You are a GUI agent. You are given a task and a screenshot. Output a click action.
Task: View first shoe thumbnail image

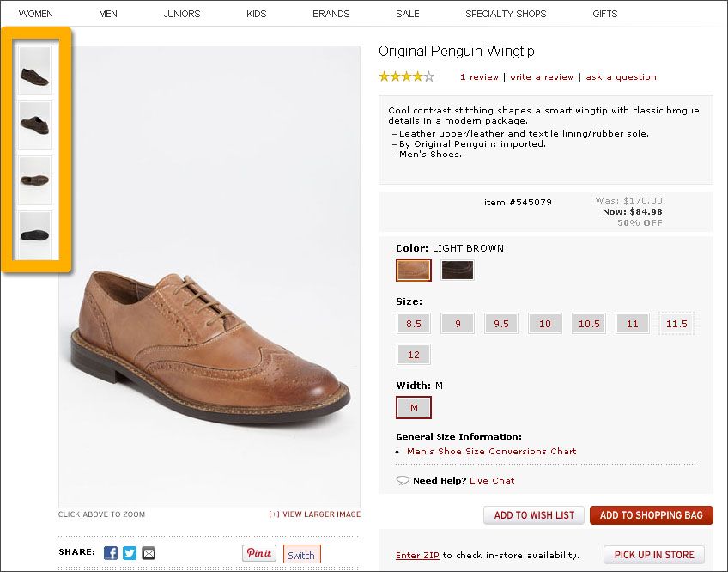[x=35, y=70]
